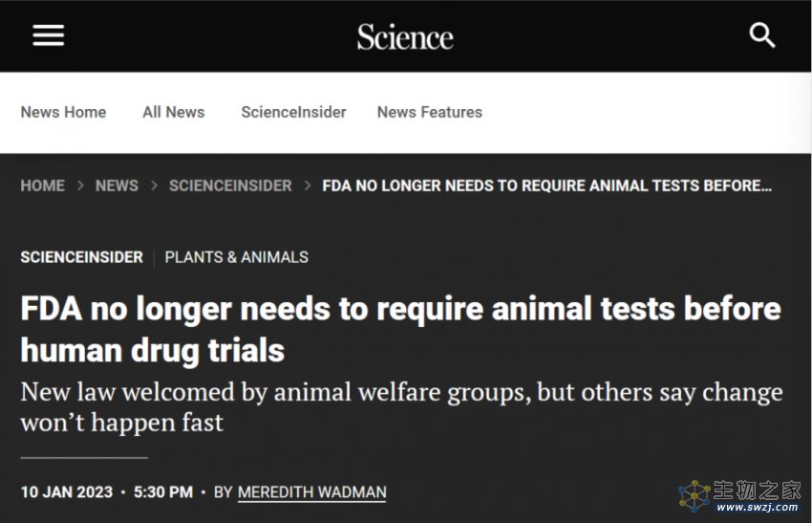Switch to All News tab

coord(174,112)
